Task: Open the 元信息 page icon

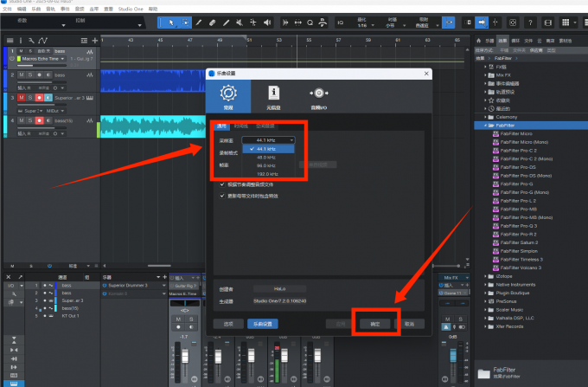Action: pyautogui.click(x=273, y=94)
